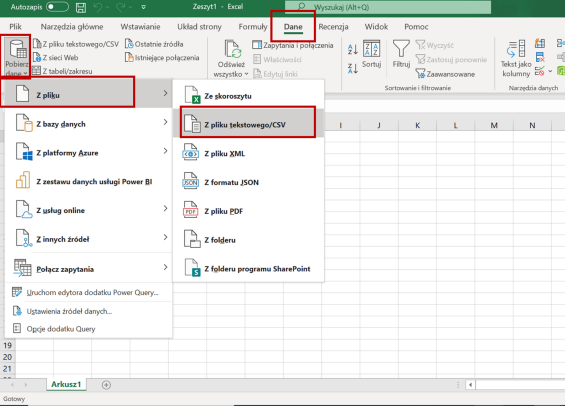Click Wypełnianie błyskawiczne icon

click(x=540, y=43)
